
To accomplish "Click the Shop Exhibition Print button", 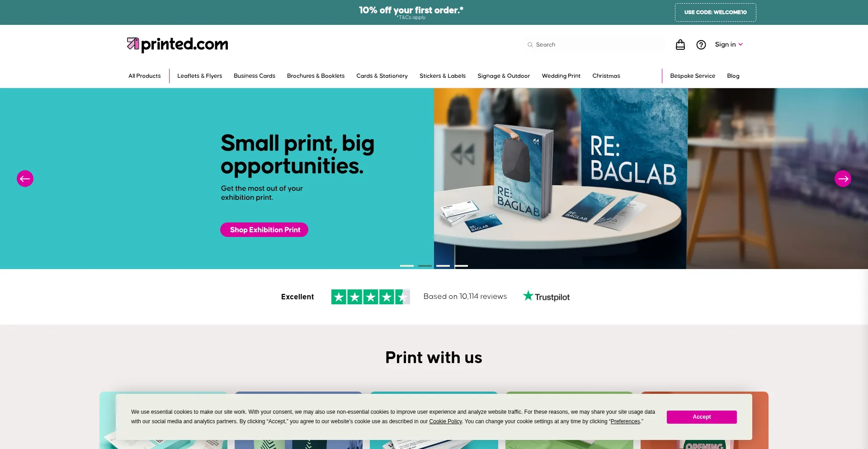I will coord(264,230).
